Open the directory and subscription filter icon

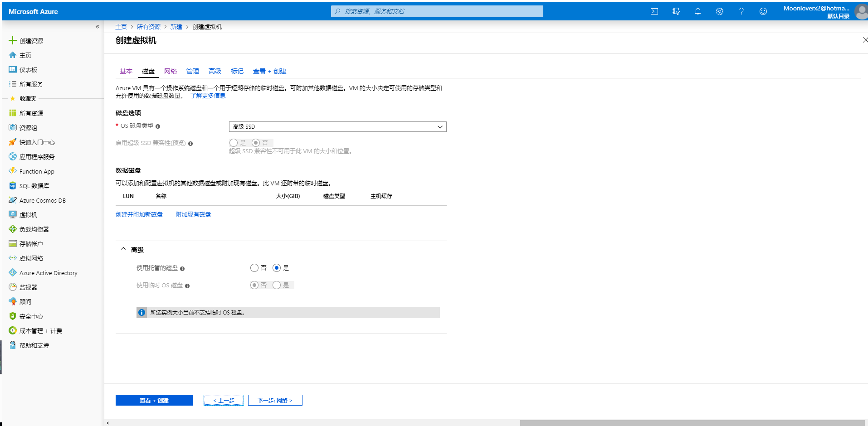(x=676, y=11)
